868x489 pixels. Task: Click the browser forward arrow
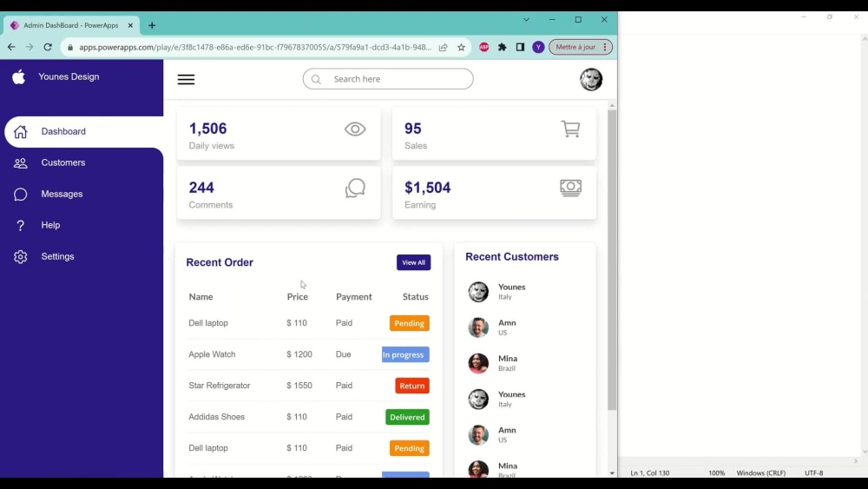pyautogui.click(x=30, y=47)
